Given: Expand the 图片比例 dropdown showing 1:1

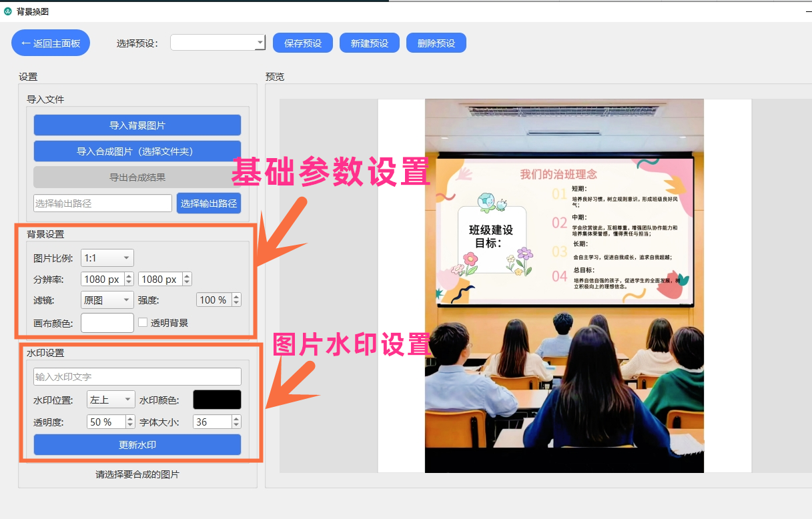Looking at the screenshot, I should [x=107, y=257].
